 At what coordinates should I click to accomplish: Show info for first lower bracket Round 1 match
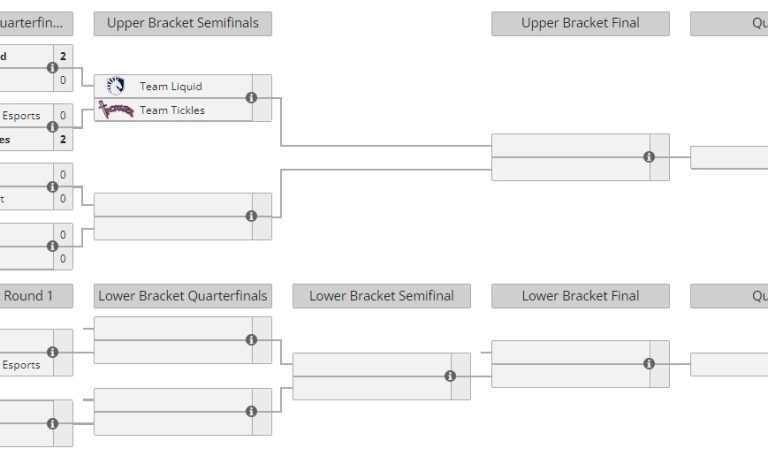coord(52,352)
